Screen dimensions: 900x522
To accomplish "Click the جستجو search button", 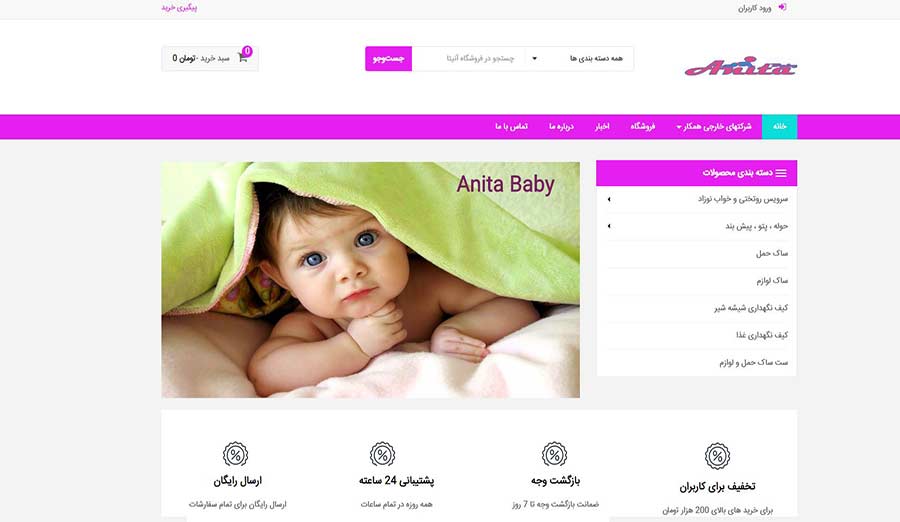I will (389, 59).
